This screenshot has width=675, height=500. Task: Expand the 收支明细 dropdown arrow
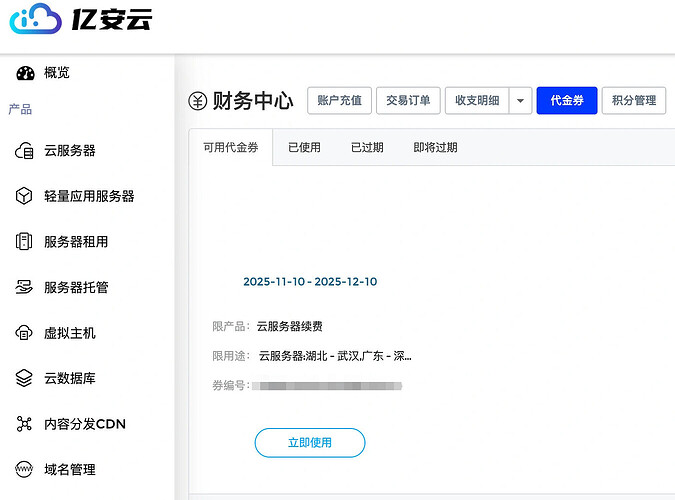pos(520,100)
